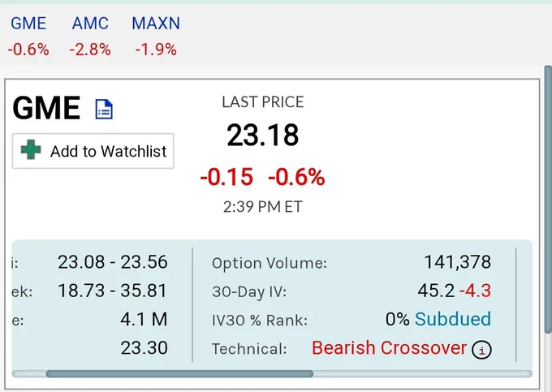Viewport: 552px width, 392px height.
Task: Click the AMC -2.8% change value
Action: [x=90, y=50]
